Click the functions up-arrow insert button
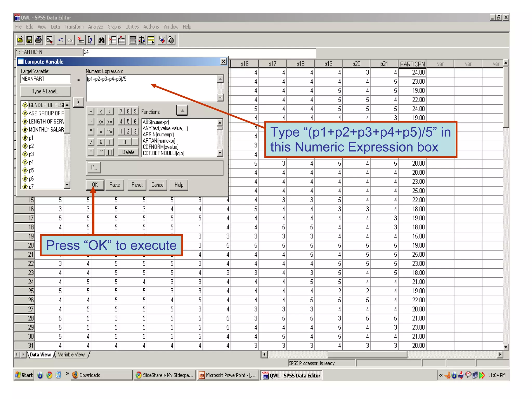The height and width of the screenshot is (399, 532). pos(182,111)
